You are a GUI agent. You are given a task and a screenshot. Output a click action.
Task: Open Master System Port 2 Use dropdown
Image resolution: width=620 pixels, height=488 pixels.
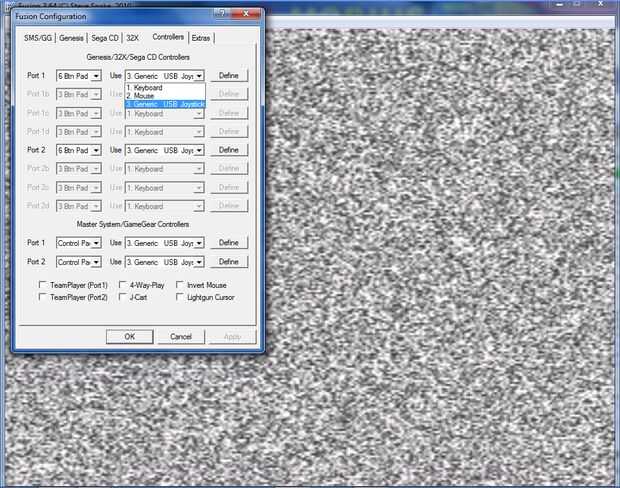pos(164,262)
